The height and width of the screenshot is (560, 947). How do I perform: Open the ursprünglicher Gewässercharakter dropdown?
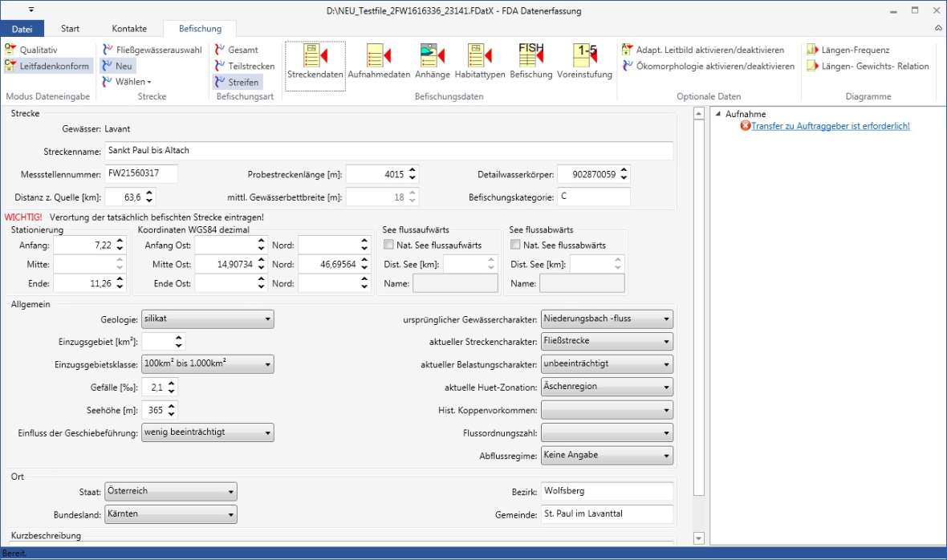pyautogui.click(x=607, y=319)
